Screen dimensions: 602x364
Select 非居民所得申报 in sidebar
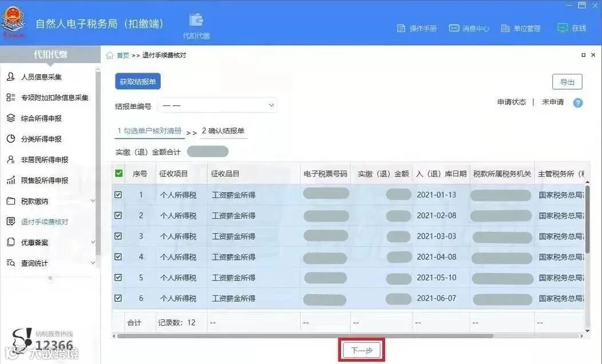(45, 160)
